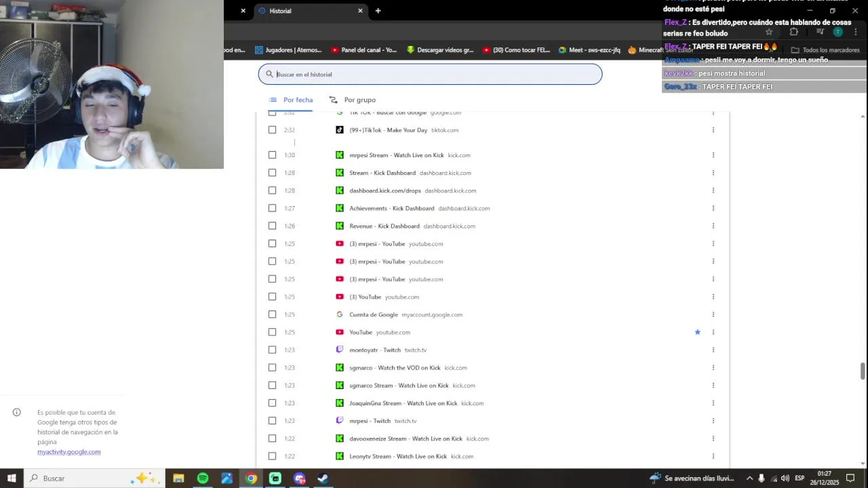Open the notifications center icon

tap(850, 479)
